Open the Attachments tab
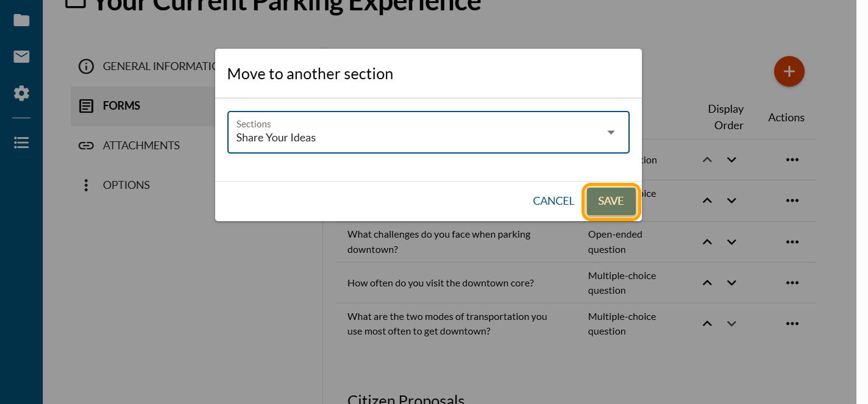 141,146
